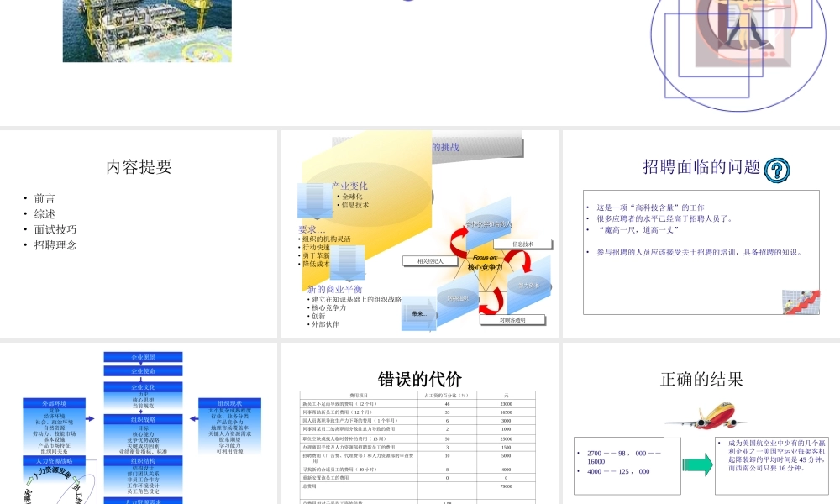Click the 企业愿景 box in flowchart

pos(143,357)
